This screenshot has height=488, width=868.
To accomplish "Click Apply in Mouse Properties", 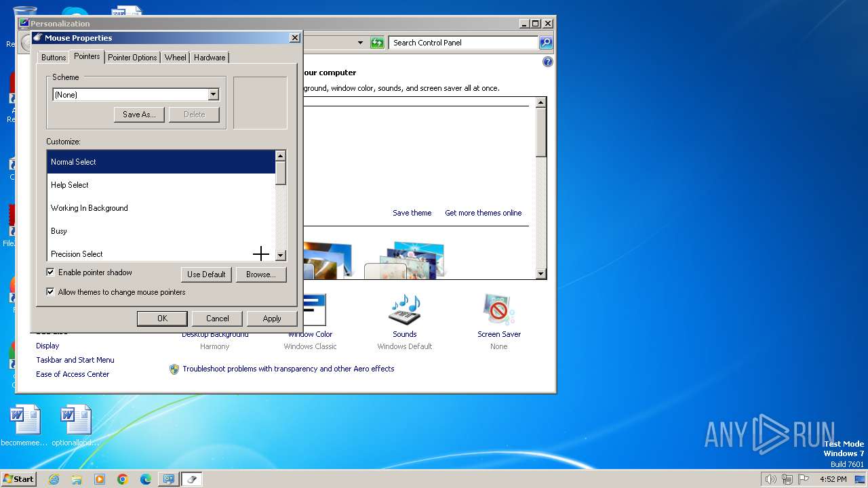I will coord(272,319).
